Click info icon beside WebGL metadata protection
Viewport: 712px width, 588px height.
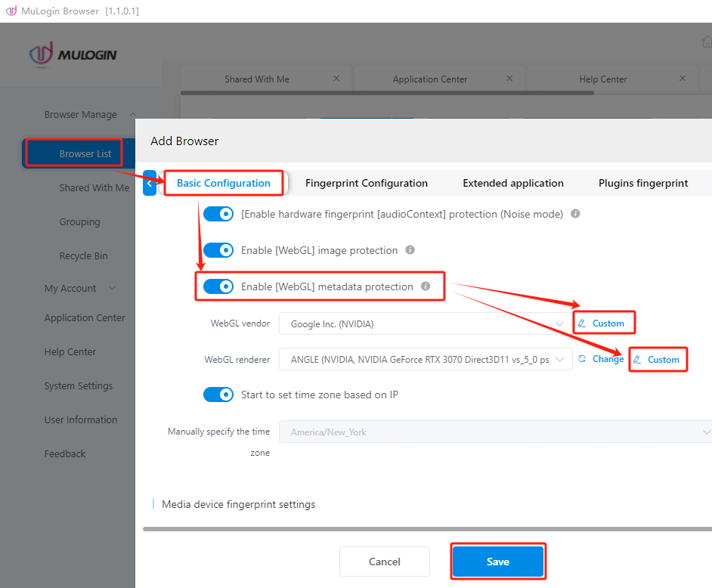pos(426,286)
